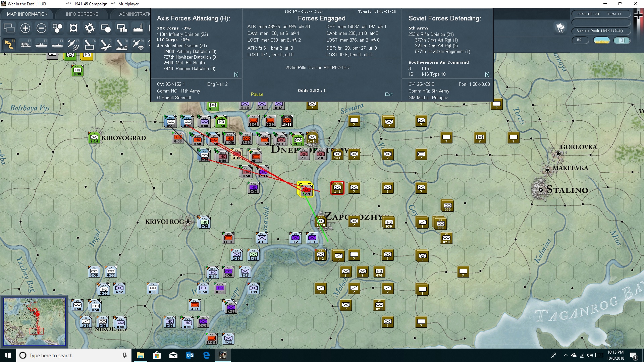
Task: Select Naval Transport mode (F3)
Action: tap(41, 44)
